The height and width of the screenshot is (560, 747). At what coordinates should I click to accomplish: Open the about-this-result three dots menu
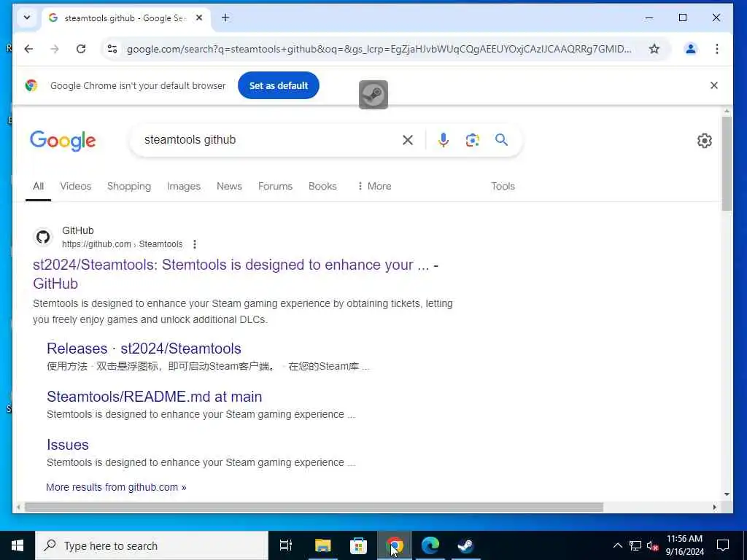pyautogui.click(x=194, y=244)
